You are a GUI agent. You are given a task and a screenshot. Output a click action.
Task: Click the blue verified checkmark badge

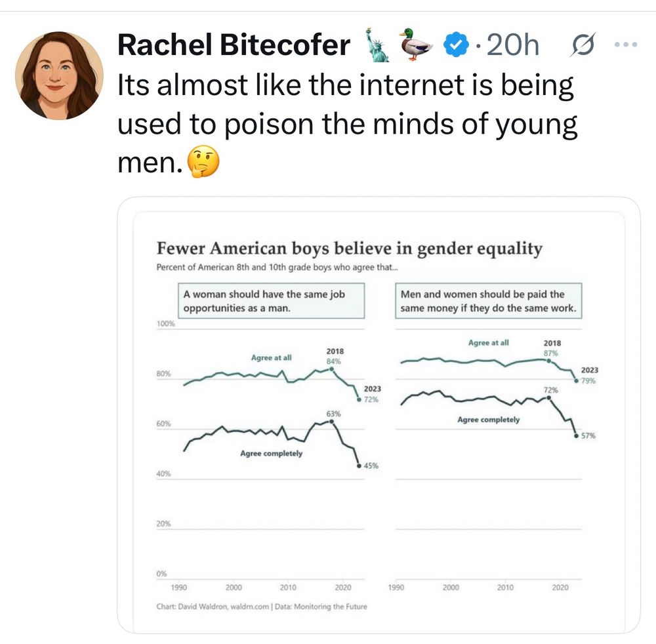click(457, 45)
